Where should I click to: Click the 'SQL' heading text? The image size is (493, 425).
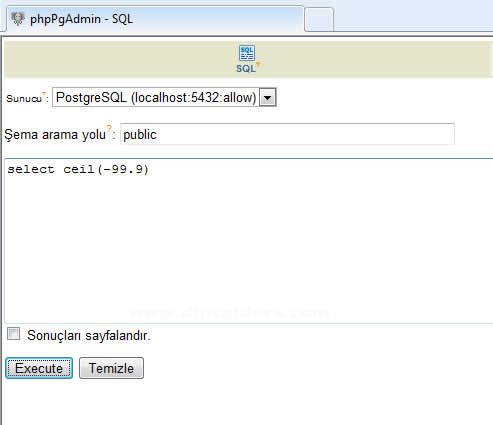pyautogui.click(x=246, y=68)
